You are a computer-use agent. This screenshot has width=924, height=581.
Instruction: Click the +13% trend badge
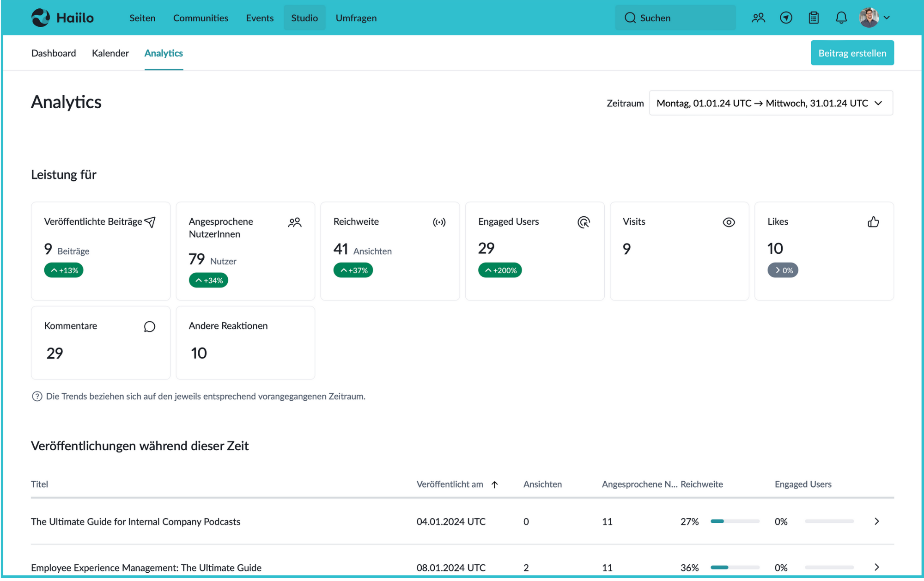64,270
